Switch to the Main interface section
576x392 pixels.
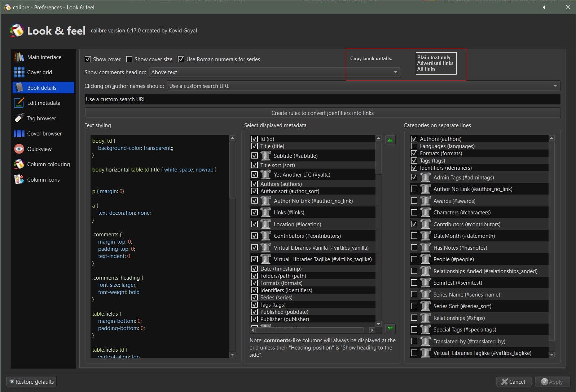pyautogui.click(x=44, y=57)
